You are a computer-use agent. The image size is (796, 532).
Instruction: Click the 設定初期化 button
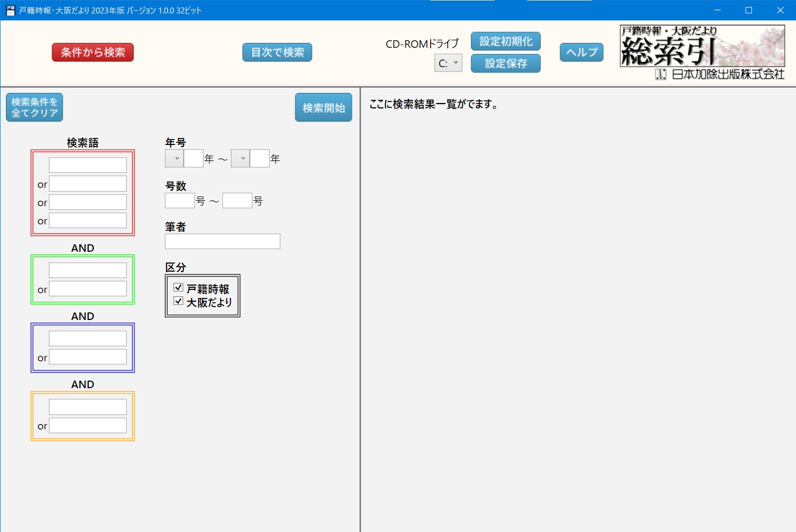point(505,41)
